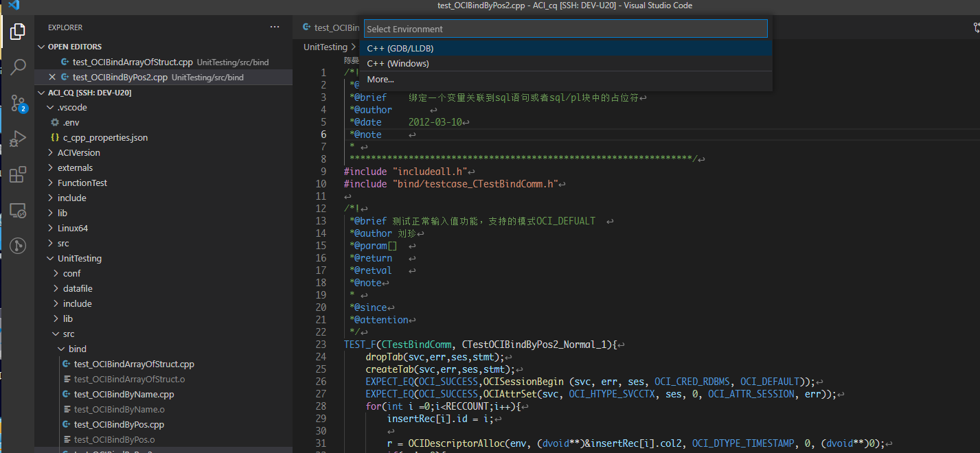Click UnitTesting breadcrumb segment
980x453 pixels.
point(326,47)
